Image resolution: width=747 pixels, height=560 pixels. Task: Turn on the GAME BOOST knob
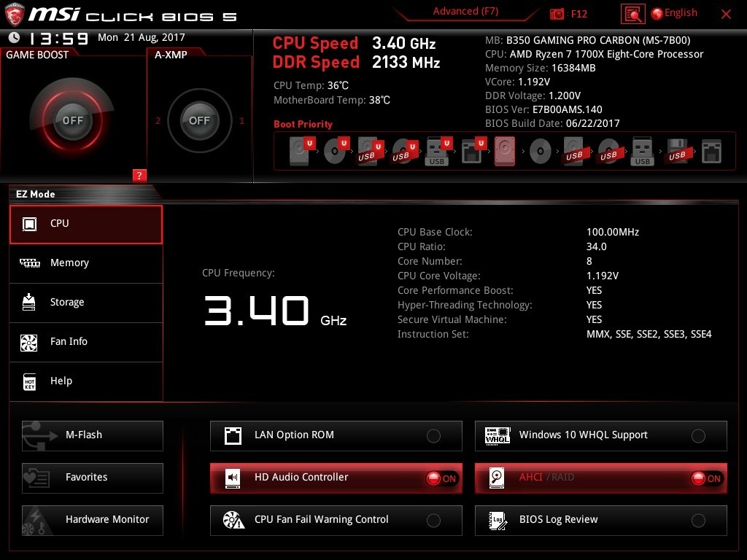click(x=72, y=120)
